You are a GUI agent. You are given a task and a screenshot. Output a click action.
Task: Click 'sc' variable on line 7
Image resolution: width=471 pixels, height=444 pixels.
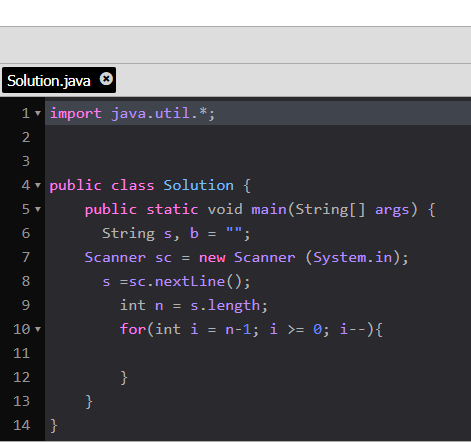click(x=163, y=258)
